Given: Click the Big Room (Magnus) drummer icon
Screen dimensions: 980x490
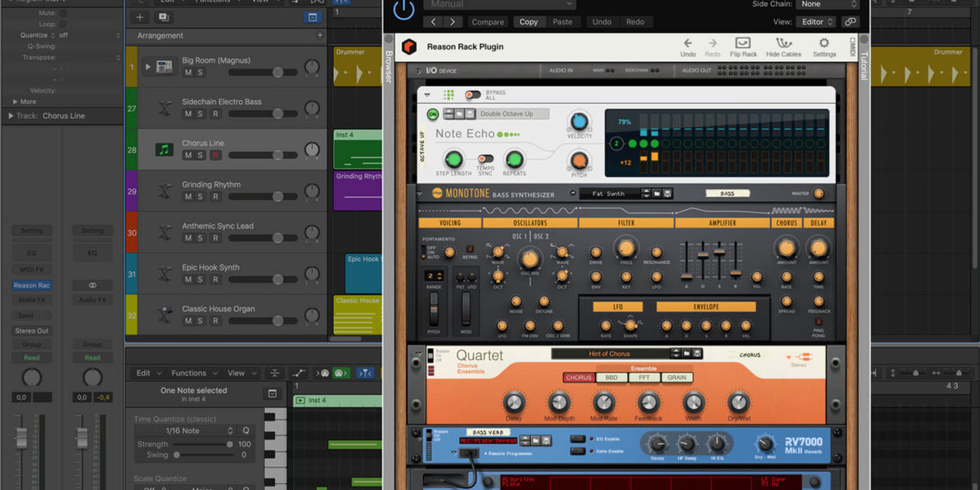Looking at the screenshot, I should click(164, 67).
